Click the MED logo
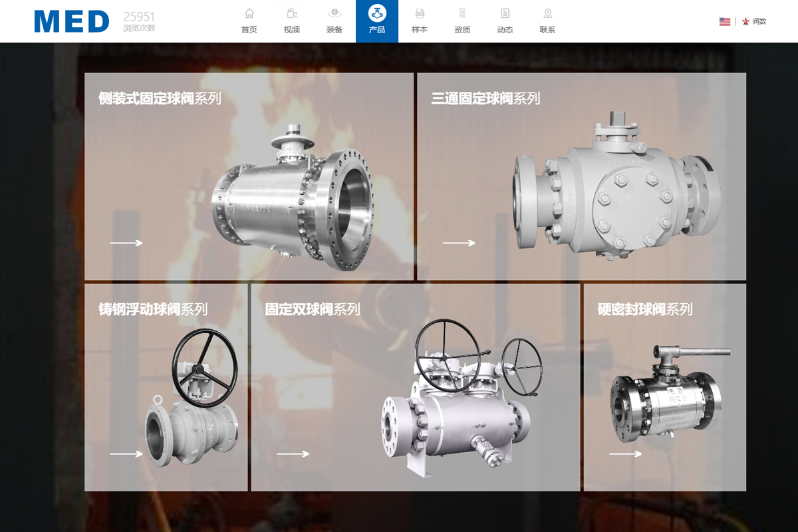The width and height of the screenshot is (798, 532). tap(72, 21)
